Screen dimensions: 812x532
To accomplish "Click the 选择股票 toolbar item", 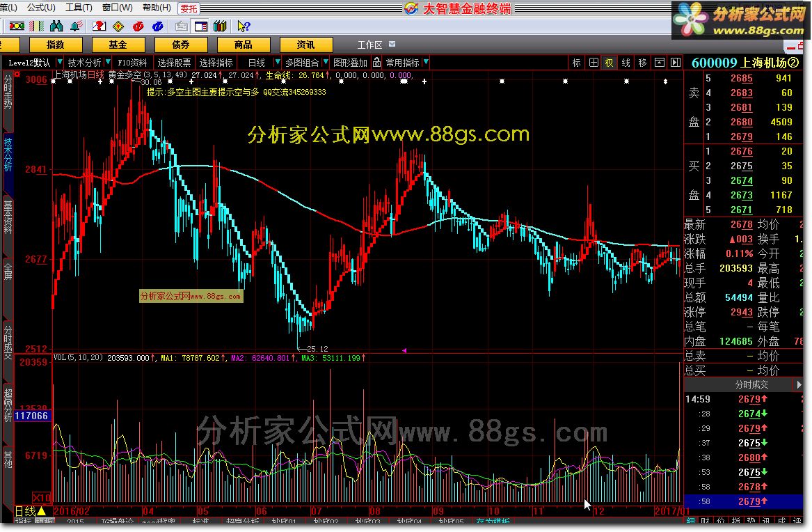I will click(174, 63).
